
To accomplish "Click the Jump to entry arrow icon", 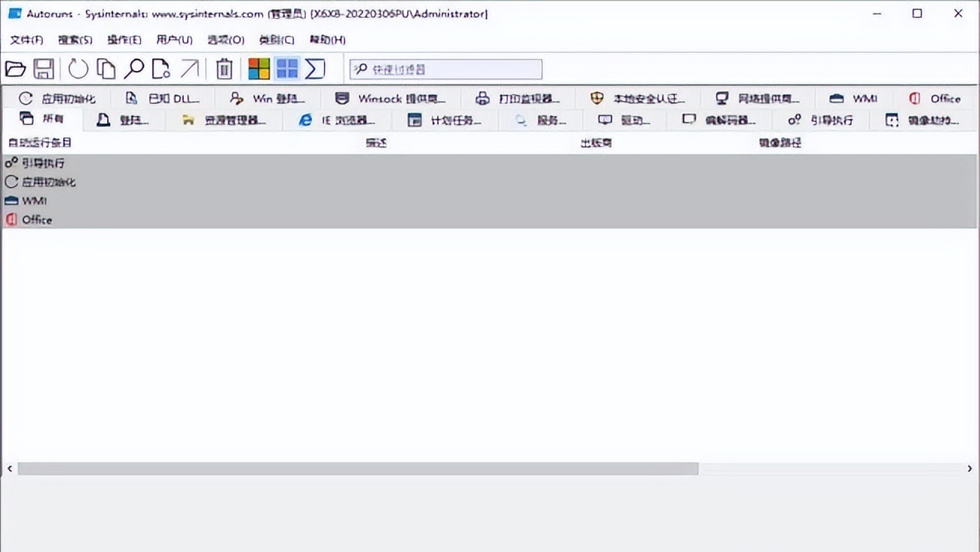I will [189, 69].
